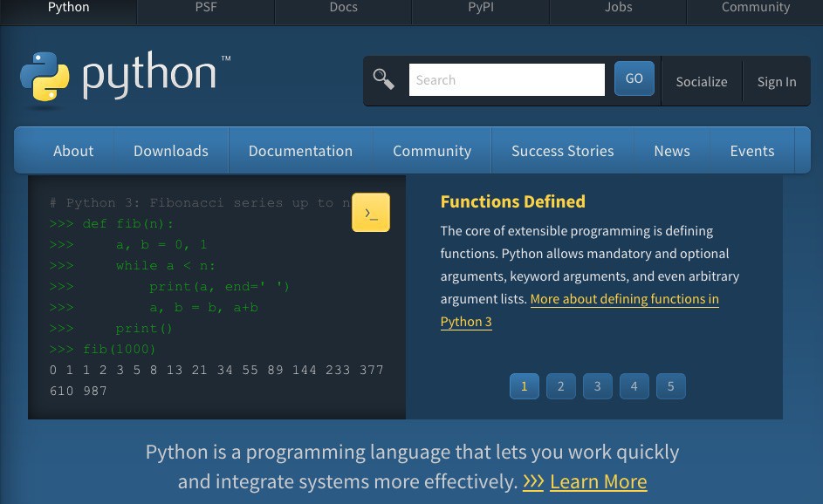Show slide 3 of code examples

597,386
